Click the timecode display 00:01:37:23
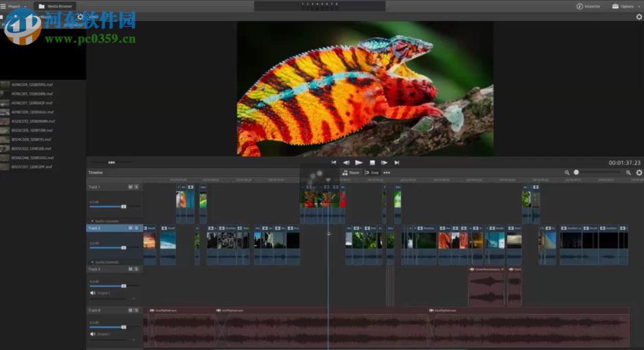 tap(624, 163)
